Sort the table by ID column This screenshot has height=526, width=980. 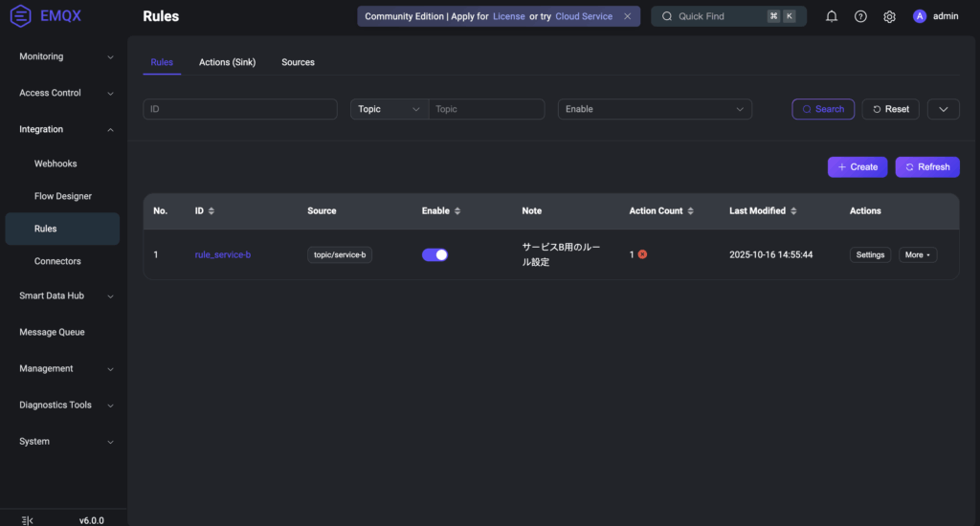click(212, 210)
